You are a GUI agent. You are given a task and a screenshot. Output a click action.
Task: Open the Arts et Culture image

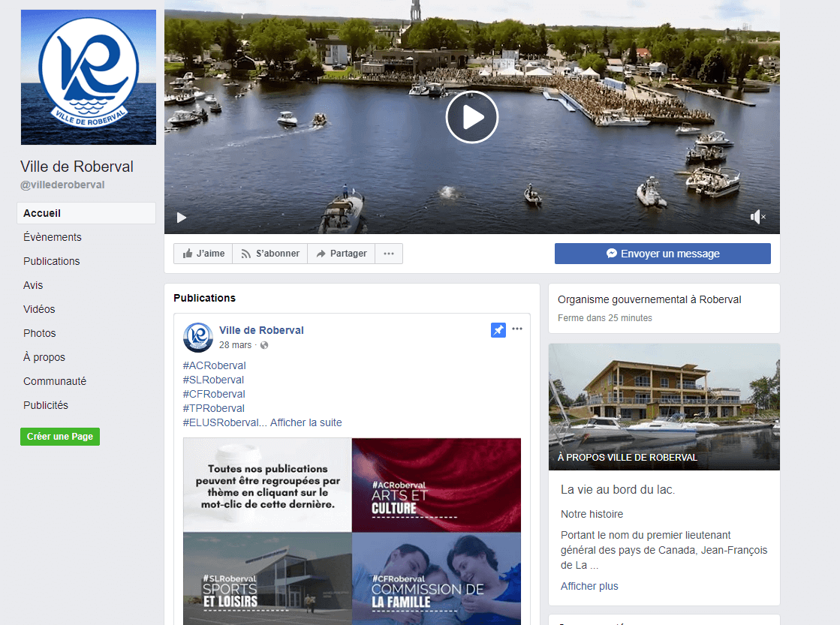[437, 485]
